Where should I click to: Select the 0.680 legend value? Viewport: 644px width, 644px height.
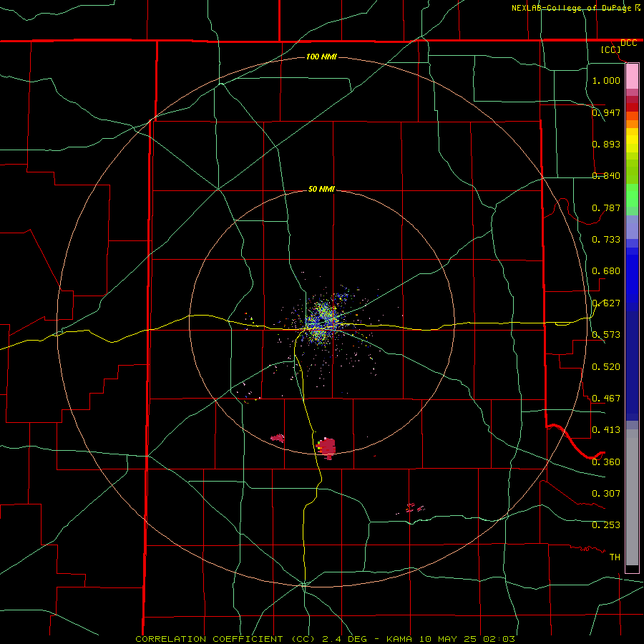(x=606, y=270)
